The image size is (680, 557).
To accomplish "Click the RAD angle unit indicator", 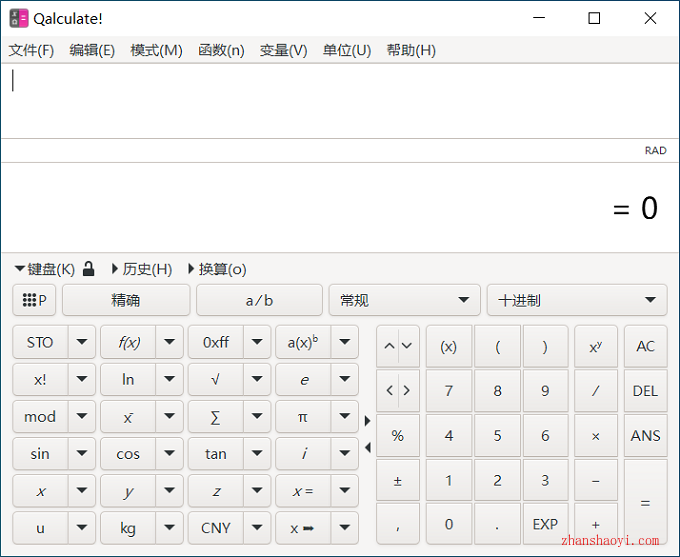I will [x=655, y=151].
